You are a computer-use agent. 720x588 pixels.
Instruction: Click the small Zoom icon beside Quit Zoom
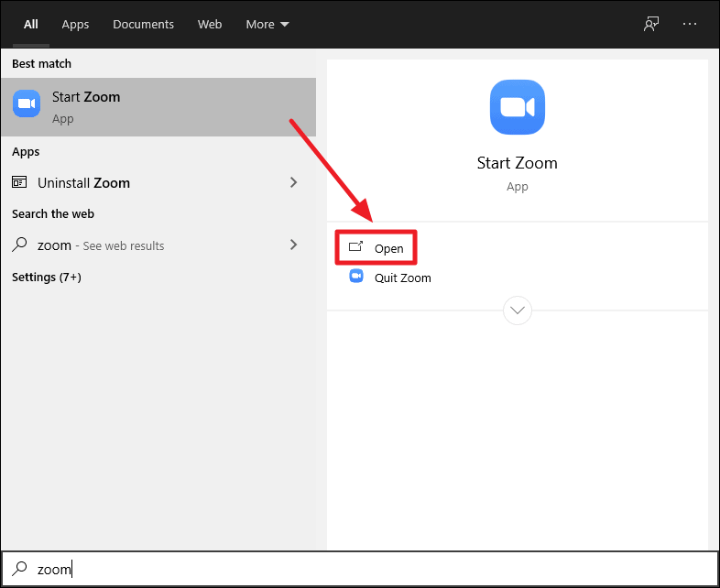356,276
